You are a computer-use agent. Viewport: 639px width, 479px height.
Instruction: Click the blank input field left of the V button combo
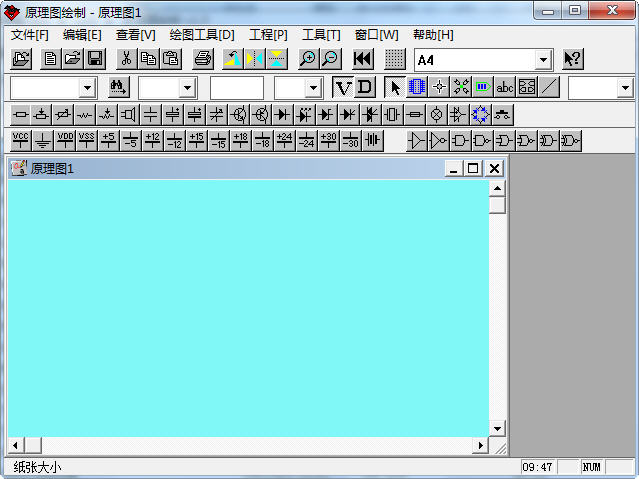coord(237,88)
